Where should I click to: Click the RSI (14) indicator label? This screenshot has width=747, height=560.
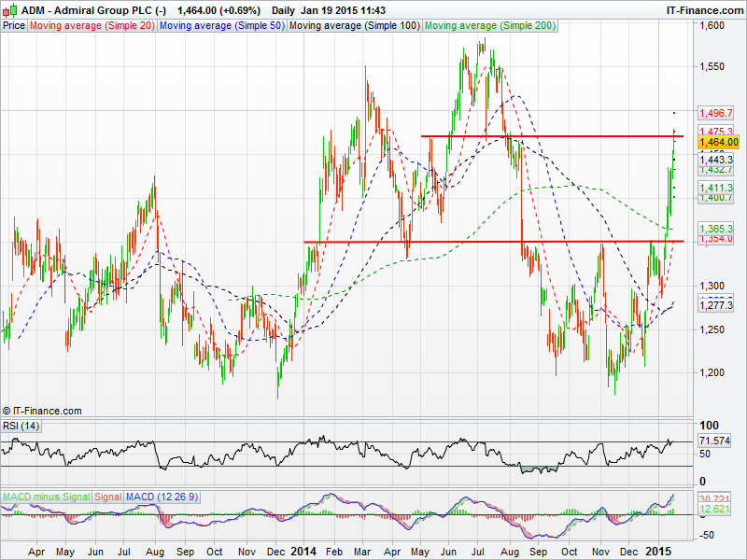pos(24,426)
